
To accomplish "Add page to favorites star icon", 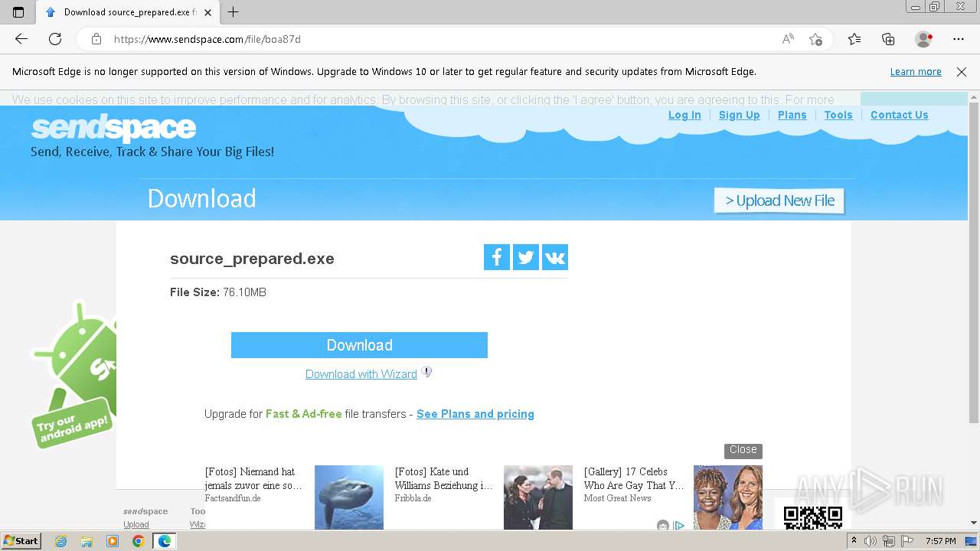I will point(815,39).
